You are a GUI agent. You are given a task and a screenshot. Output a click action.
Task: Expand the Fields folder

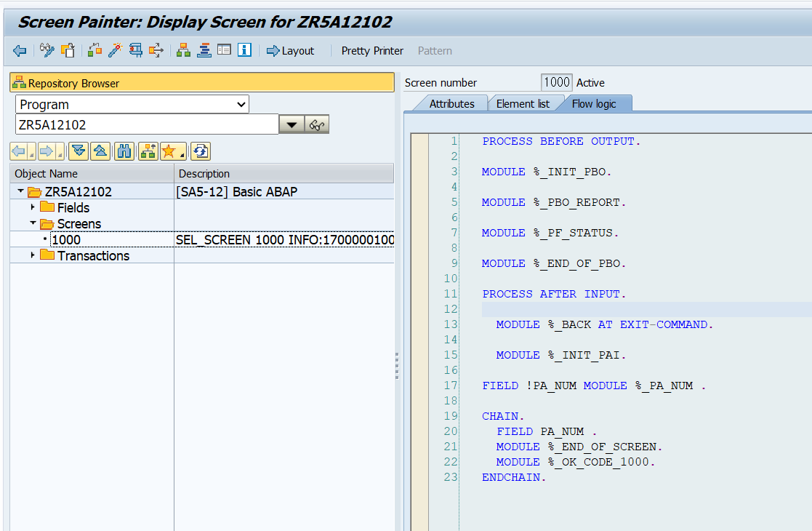[x=33, y=207]
